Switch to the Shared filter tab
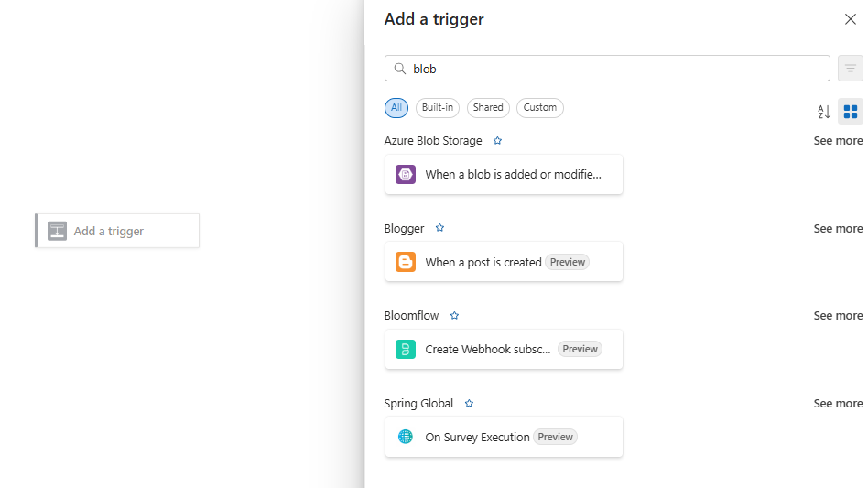Viewport: 868px width, 488px height. click(x=488, y=108)
